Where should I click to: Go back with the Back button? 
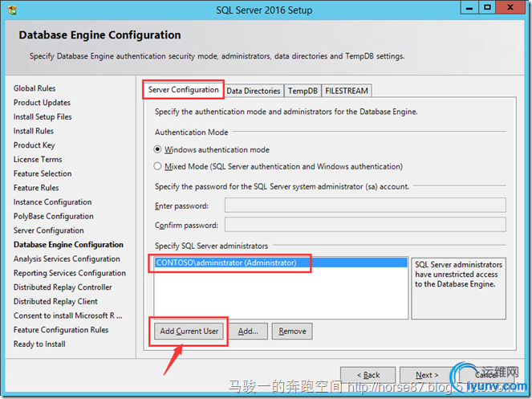(x=368, y=375)
